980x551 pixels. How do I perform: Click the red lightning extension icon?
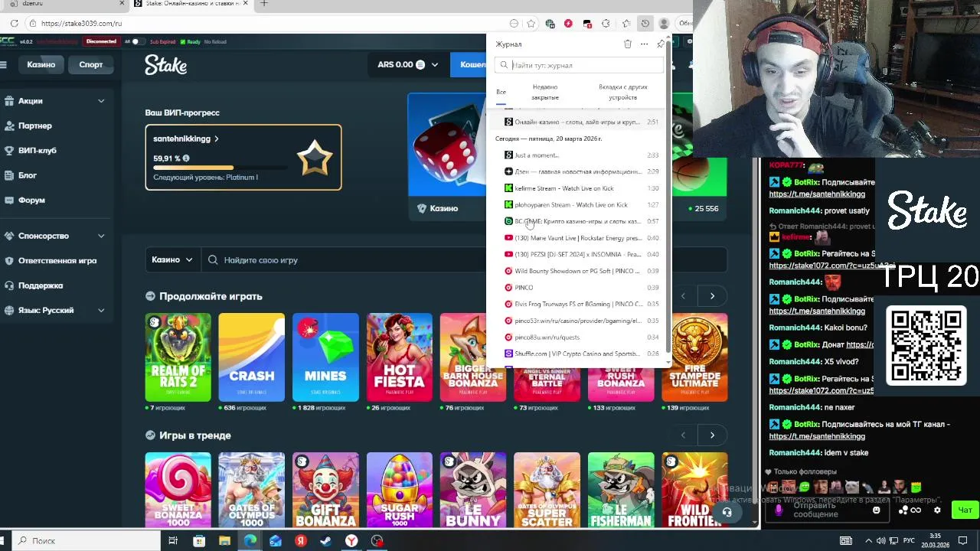point(568,24)
